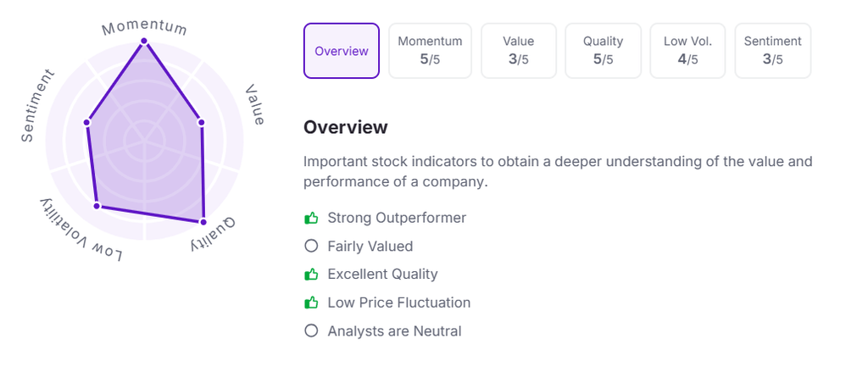Click the circle icon beside Analysts are Neutral
The height and width of the screenshot is (372, 868).
(x=311, y=331)
